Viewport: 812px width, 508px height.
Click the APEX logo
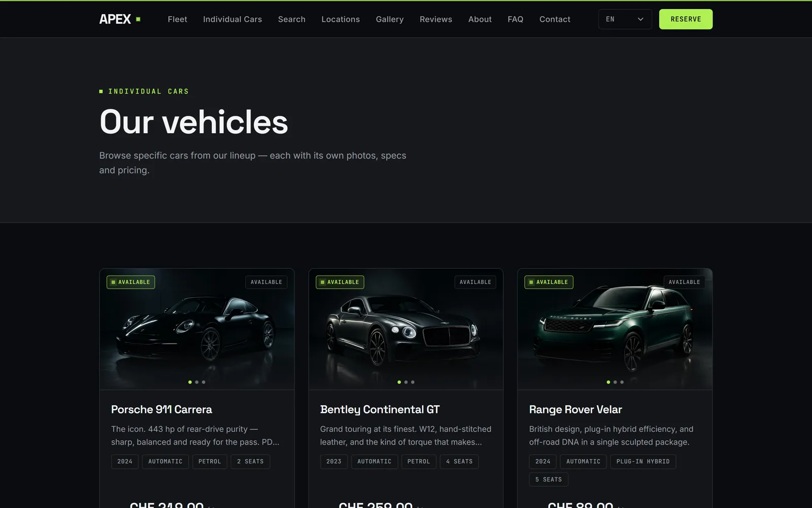click(x=120, y=19)
